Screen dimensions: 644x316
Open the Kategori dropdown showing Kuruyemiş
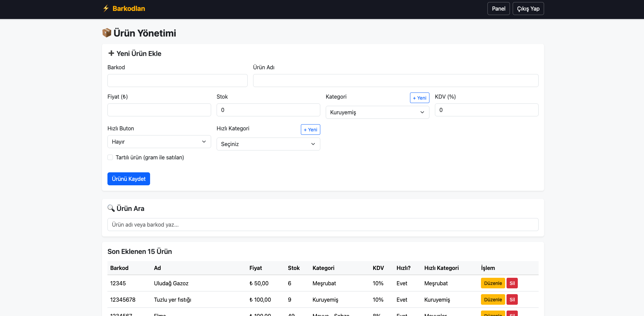[x=377, y=112]
